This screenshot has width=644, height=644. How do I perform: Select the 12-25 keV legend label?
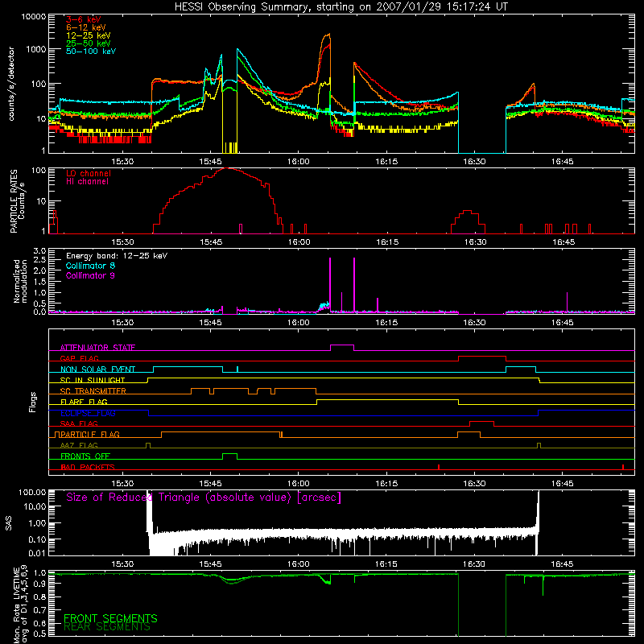(x=89, y=35)
